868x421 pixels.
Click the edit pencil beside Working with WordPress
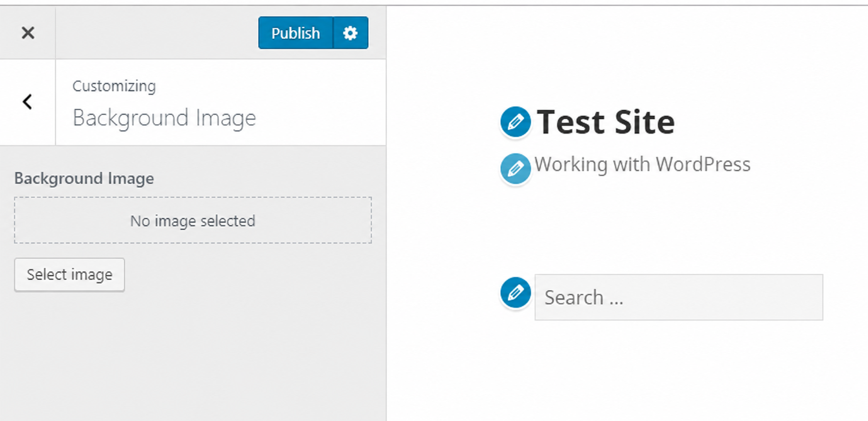[515, 169]
